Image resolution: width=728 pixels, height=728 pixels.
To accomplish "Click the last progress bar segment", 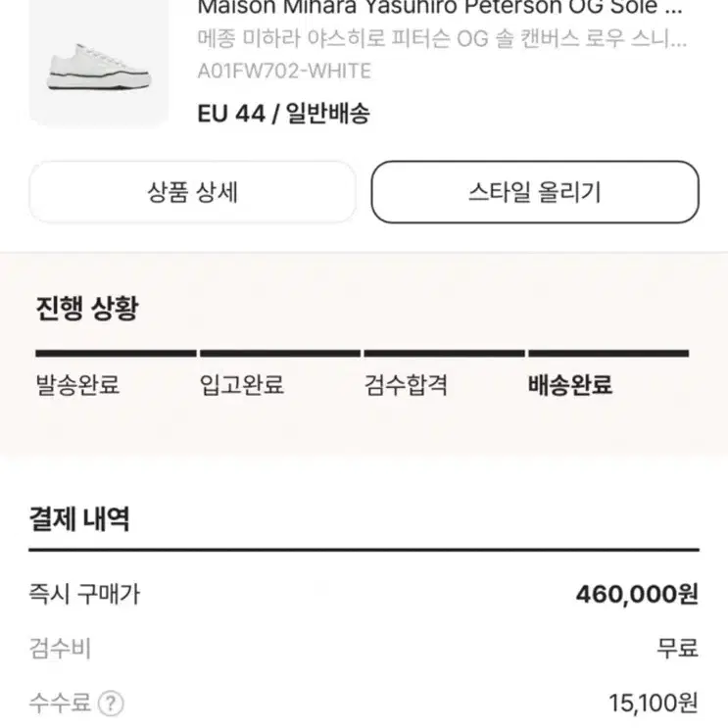I will click(608, 354).
